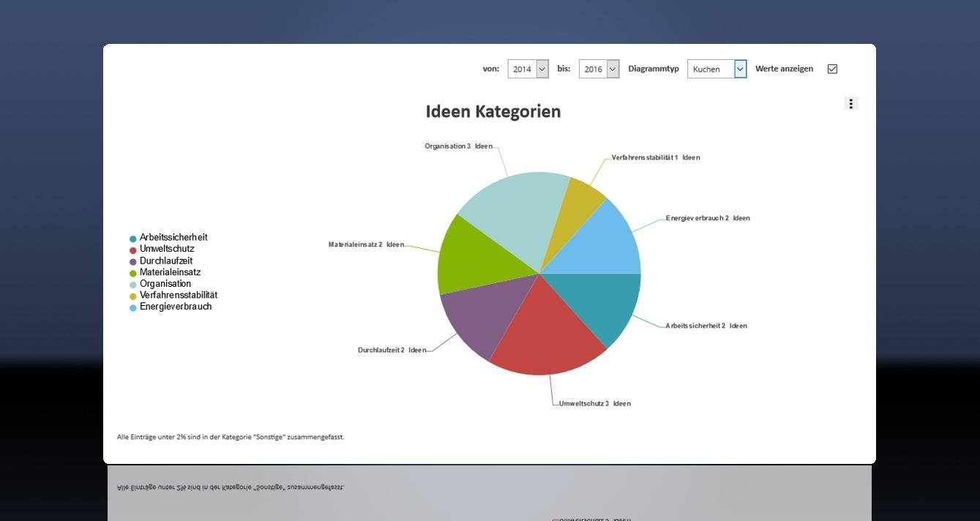The width and height of the screenshot is (980, 521).
Task: Click the 'Ideen Kategorien' chart title
Action: [493, 112]
